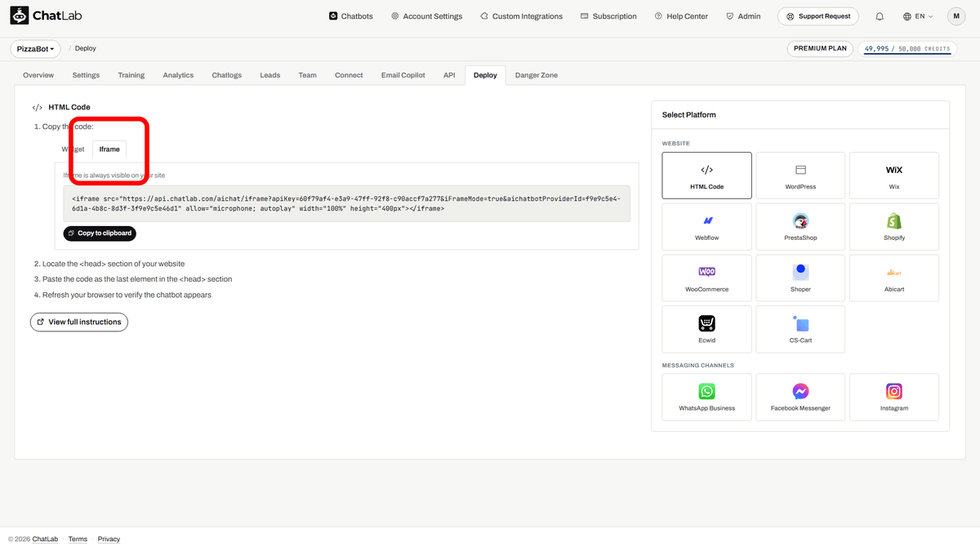980x551 pixels.
Task: Click the ChatLab robot logo icon
Action: pyautogui.click(x=20, y=16)
